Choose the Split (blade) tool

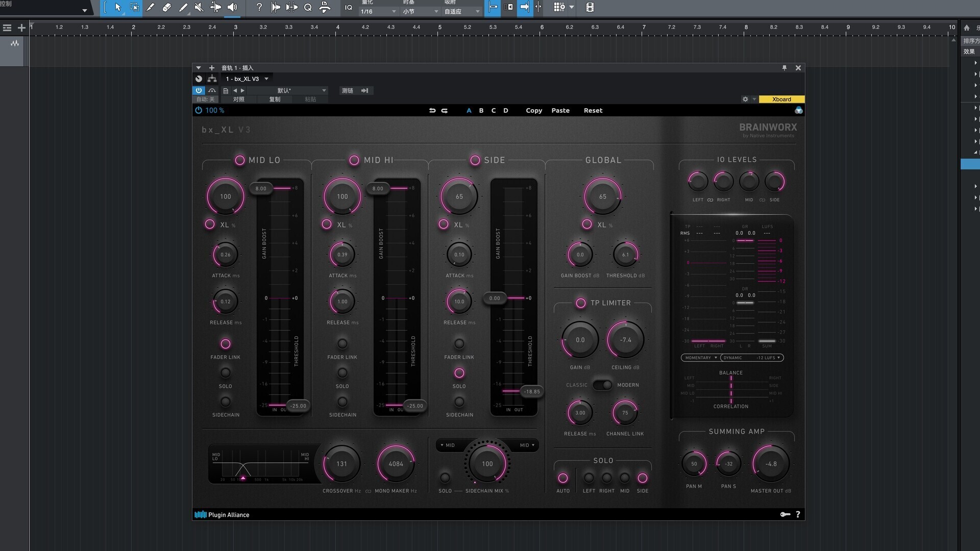(x=151, y=7)
